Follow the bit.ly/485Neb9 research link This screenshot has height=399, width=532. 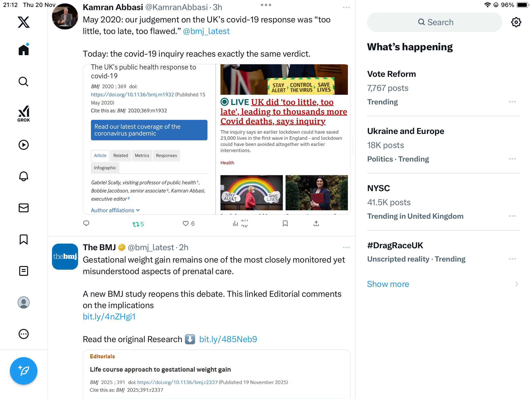(x=228, y=339)
